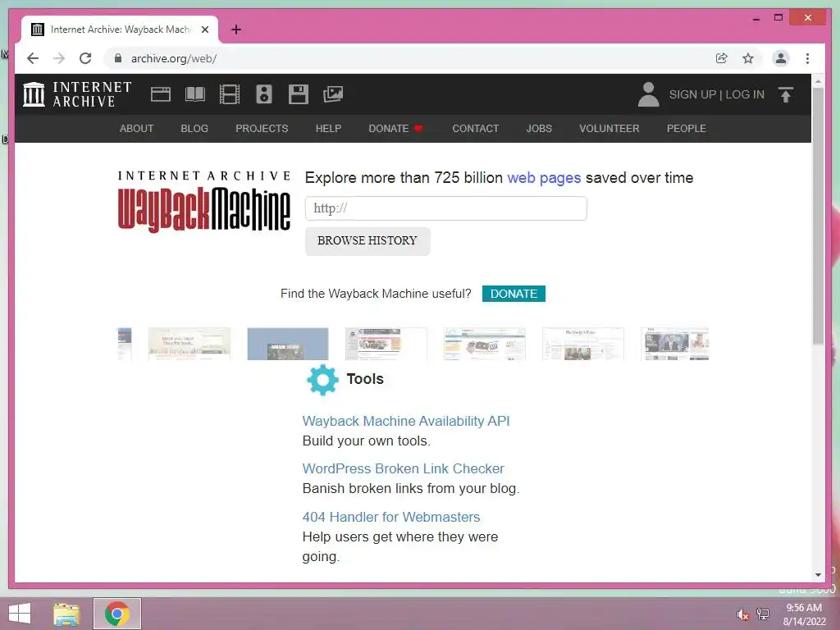Viewport: 840px width, 630px height.
Task: Open WordPress Broken Link Checker link
Action: click(x=404, y=468)
